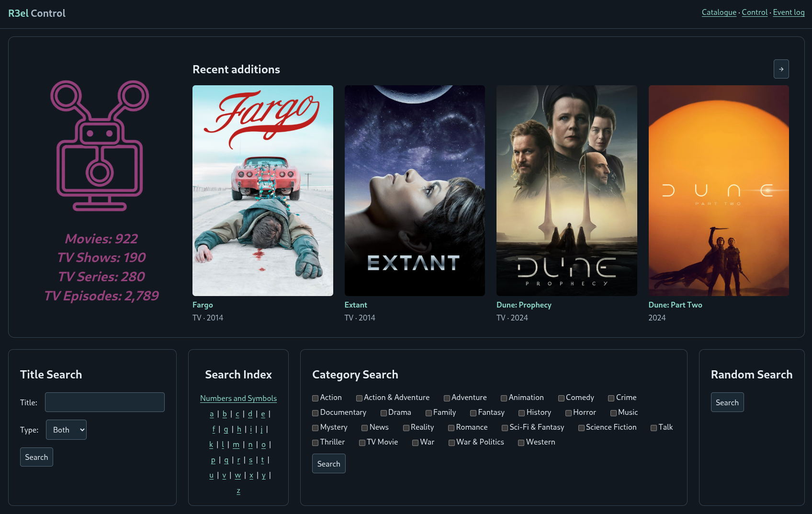Open the Type dropdown set to Both
812x514 pixels.
[x=66, y=430]
